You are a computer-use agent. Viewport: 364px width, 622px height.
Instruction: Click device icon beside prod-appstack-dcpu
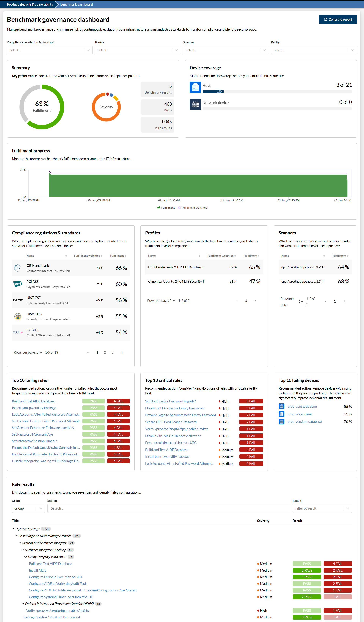(x=281, y=406)
